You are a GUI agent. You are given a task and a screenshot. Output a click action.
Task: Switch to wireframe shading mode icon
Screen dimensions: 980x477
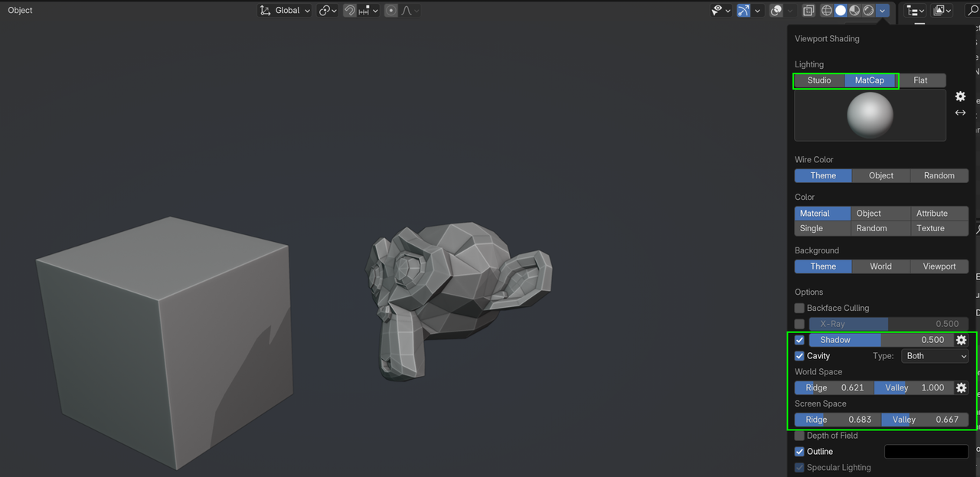pyautogui.click(x=827, y=11)
